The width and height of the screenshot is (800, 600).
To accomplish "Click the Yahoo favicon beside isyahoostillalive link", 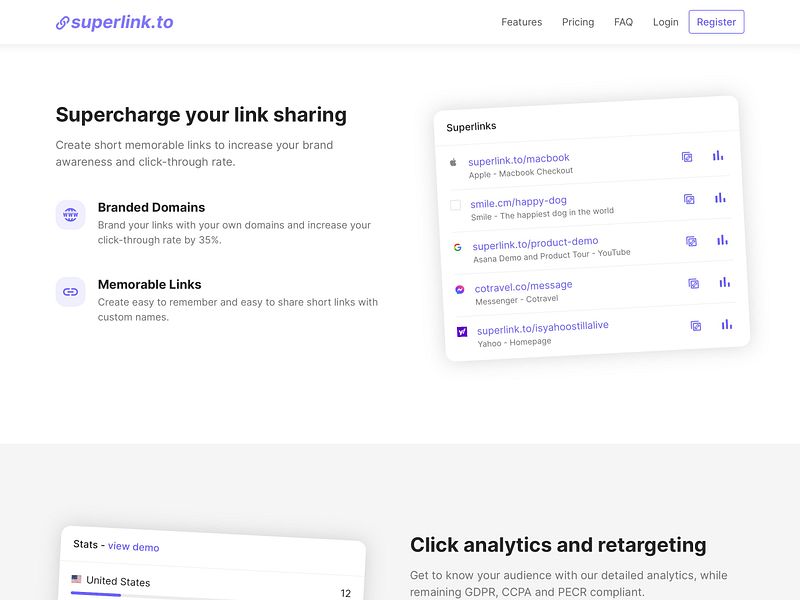I will (x=462, y=332).
